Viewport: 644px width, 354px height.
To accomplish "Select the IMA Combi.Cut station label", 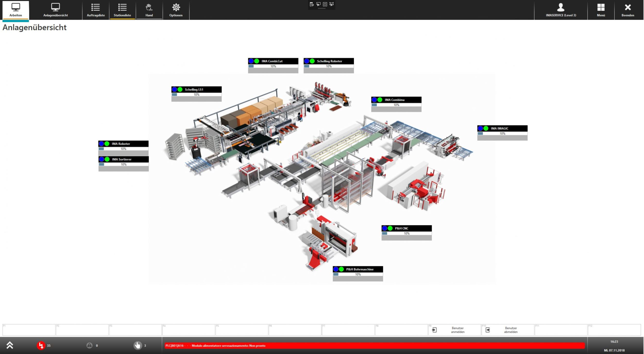I will coord(272,61).
